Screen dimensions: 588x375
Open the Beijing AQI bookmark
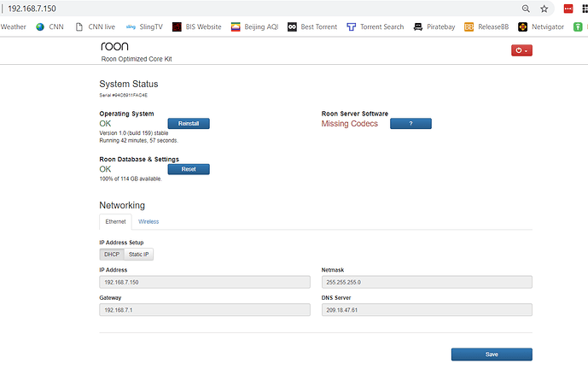pos(254,27)
